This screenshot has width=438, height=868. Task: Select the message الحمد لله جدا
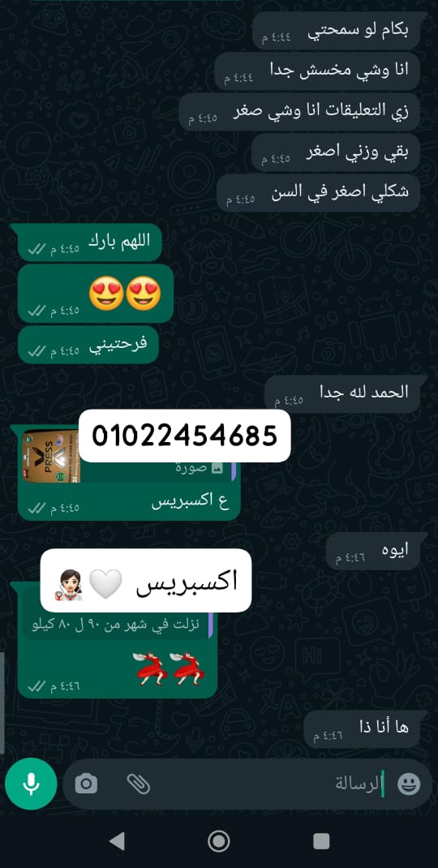tap(346, 393)
